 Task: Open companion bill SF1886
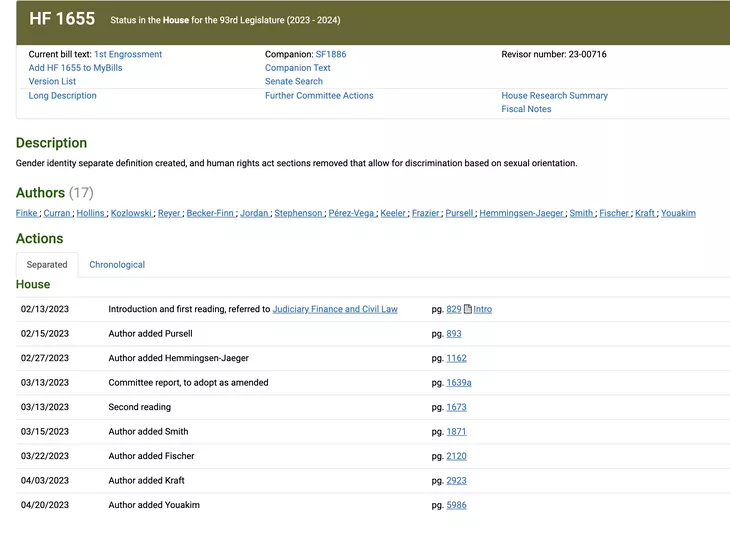[331, 54]
